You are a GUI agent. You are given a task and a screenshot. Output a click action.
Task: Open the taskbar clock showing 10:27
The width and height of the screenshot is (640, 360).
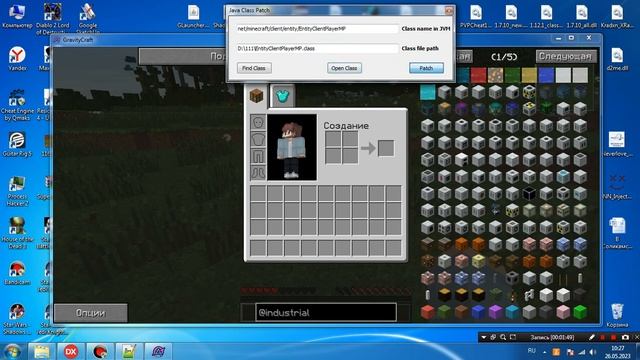pos(618,352)
